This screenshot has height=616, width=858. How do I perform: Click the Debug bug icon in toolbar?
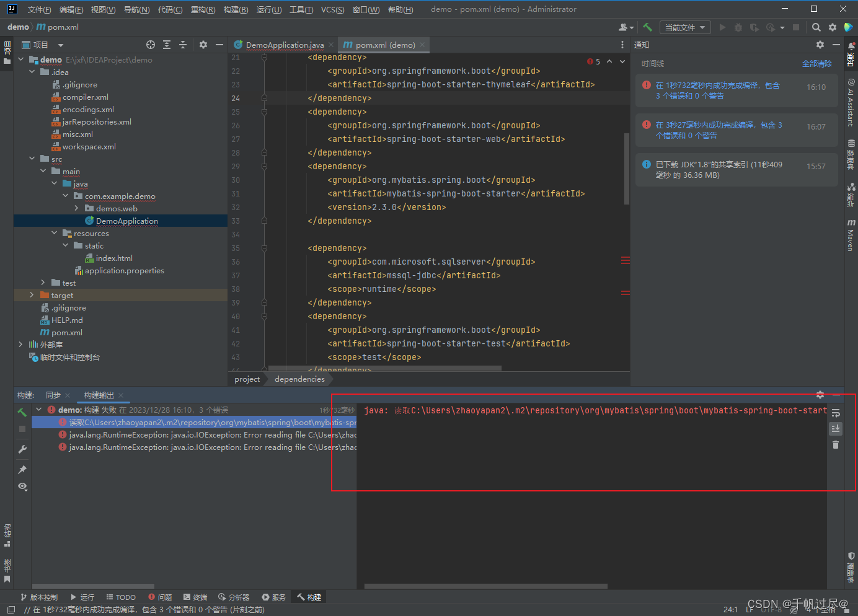[738, 27]
